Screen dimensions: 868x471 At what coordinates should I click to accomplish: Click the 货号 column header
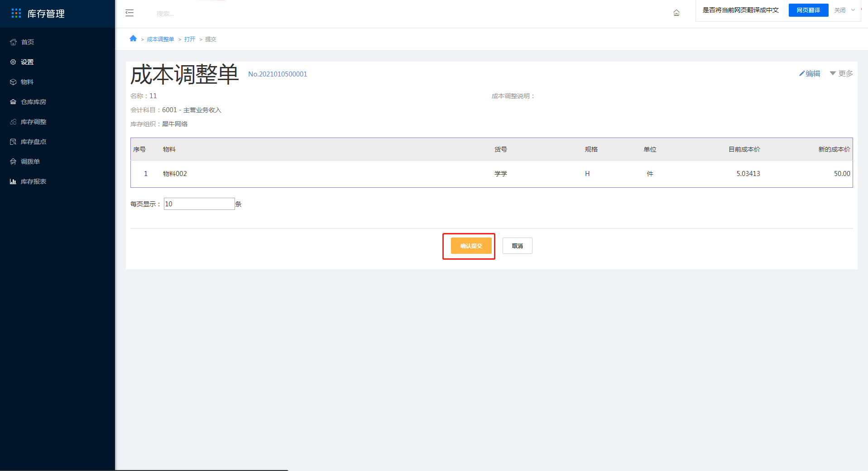(x=501, y=149)
